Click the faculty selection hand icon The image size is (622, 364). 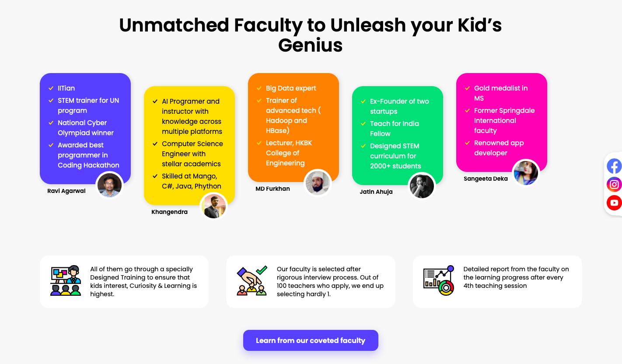pos(252,280)
